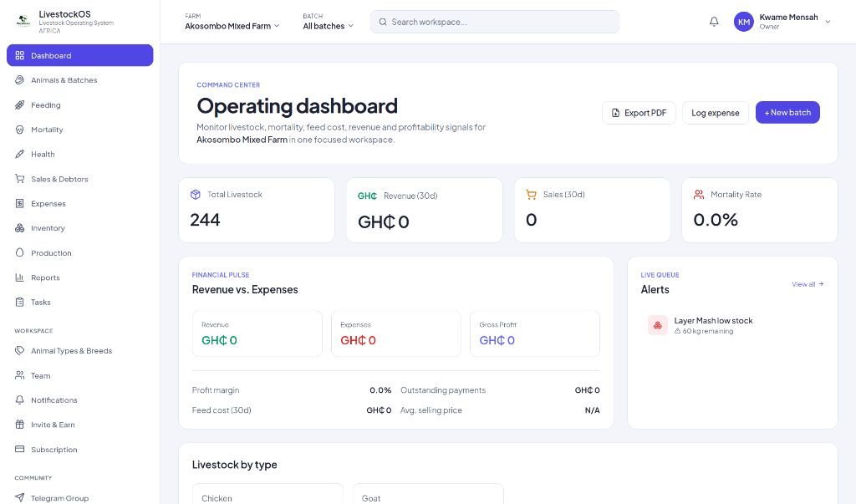Open the Feeding section
This screenshot has height=504, width=856.
(x=79, y=104)
